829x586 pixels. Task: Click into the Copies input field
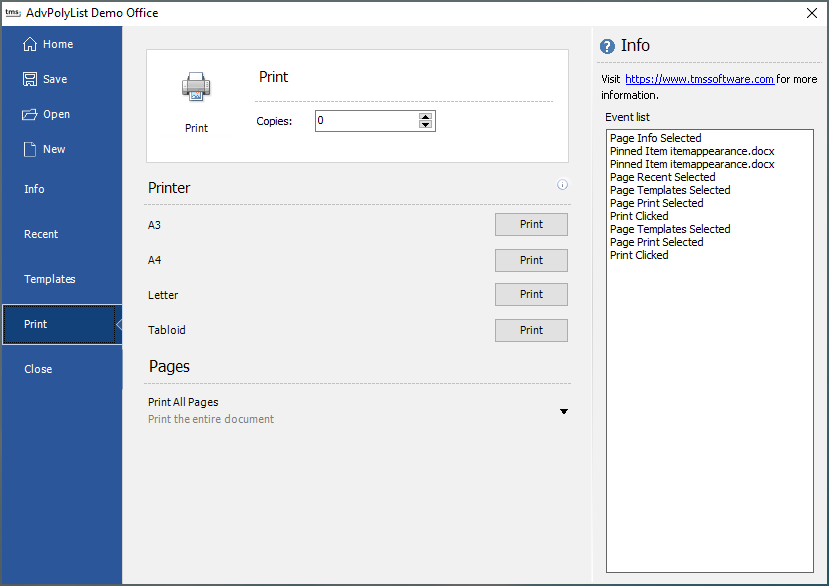click(366, 121)
